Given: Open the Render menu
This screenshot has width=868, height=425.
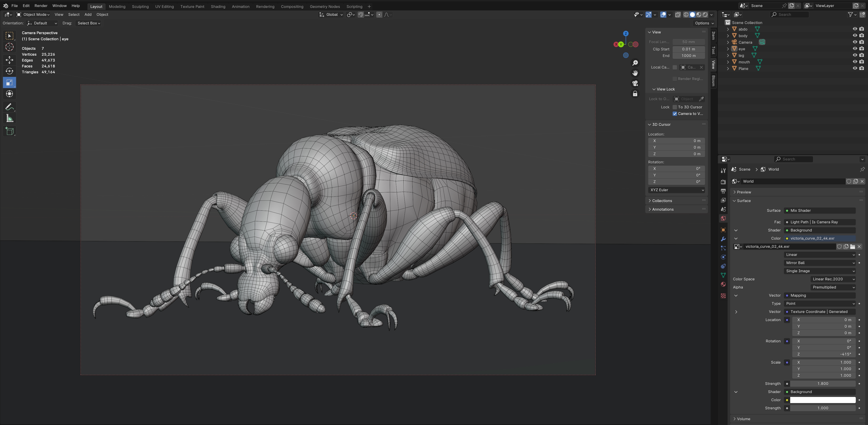Looking at the screenshot, I should (41, 6).
